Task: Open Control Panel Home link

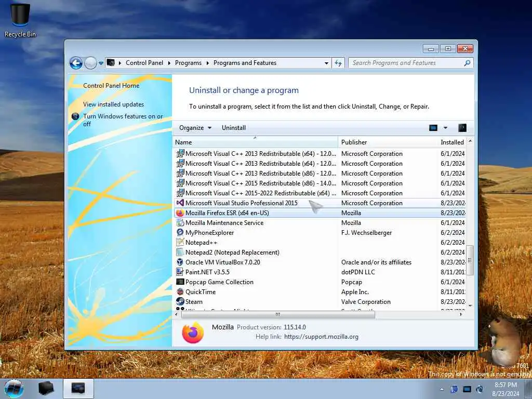Action: click(x=111, y=86)
